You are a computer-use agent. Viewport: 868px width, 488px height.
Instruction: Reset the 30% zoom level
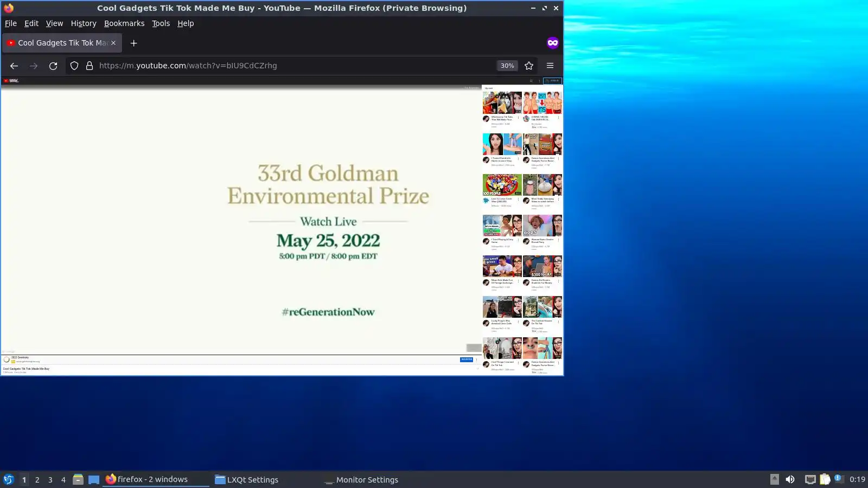pos(507,66)
